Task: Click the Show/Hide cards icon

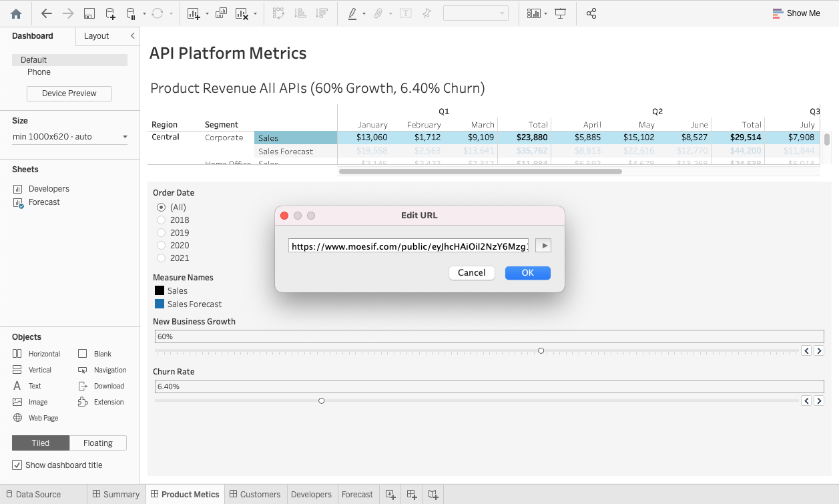Action: pos(533,13)
